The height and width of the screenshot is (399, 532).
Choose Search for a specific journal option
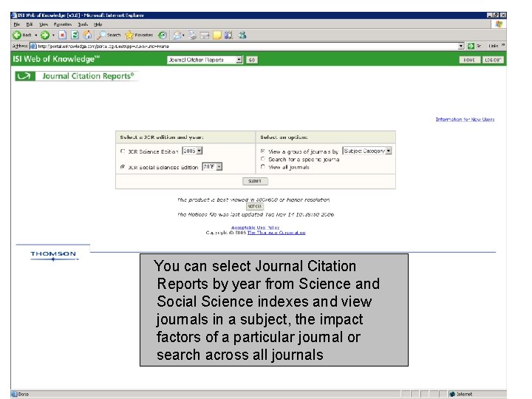tap(262, 159)
